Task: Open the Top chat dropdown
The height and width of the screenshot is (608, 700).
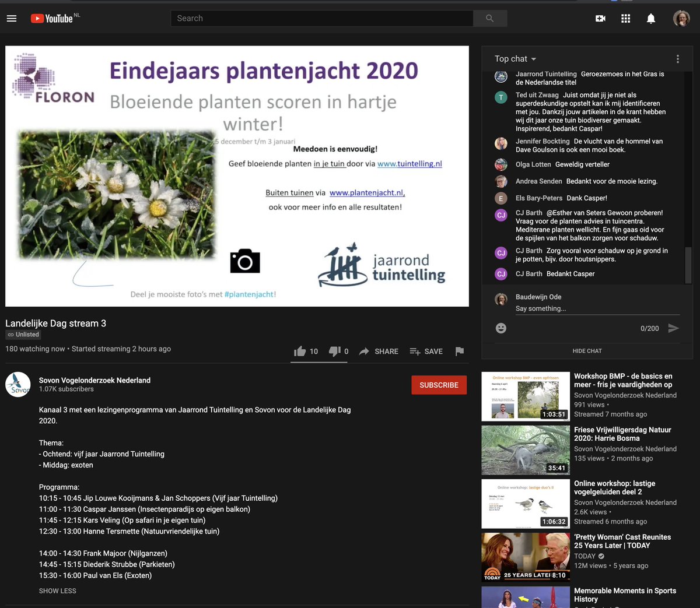Action: (514, 58)
